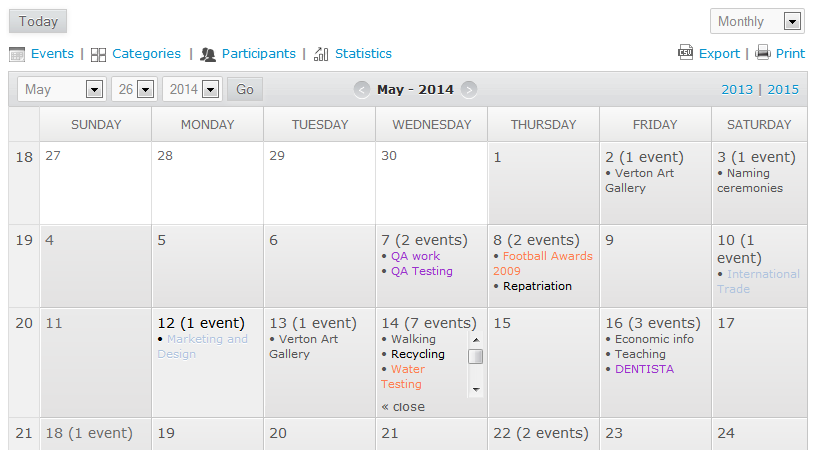The image size is (815, 450).
Task: Select 16 (3 events) day header
Action: pos(653,323)
